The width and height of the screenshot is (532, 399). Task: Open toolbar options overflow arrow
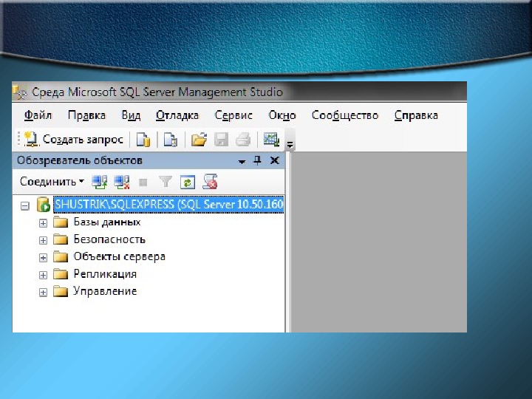(290, 145)
